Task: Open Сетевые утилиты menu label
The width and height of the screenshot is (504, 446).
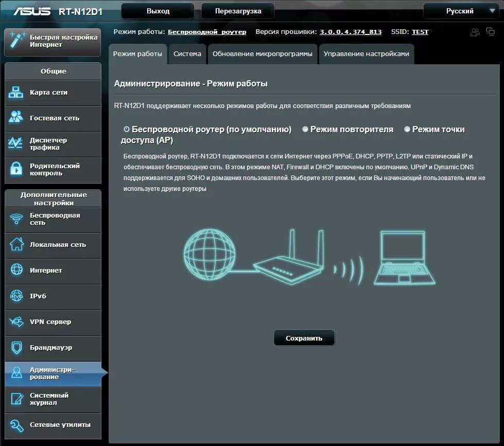Action: tap(60, 424)
